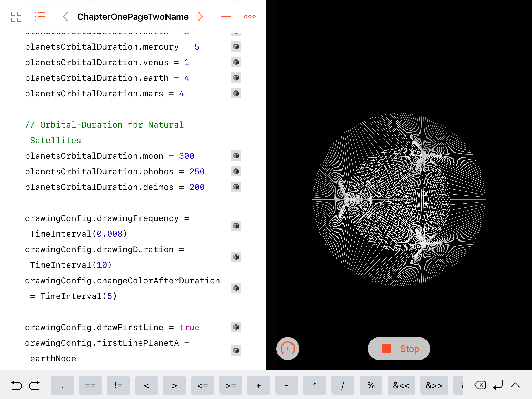Tap result cube beside drawingDuration line

click(236, 257)
